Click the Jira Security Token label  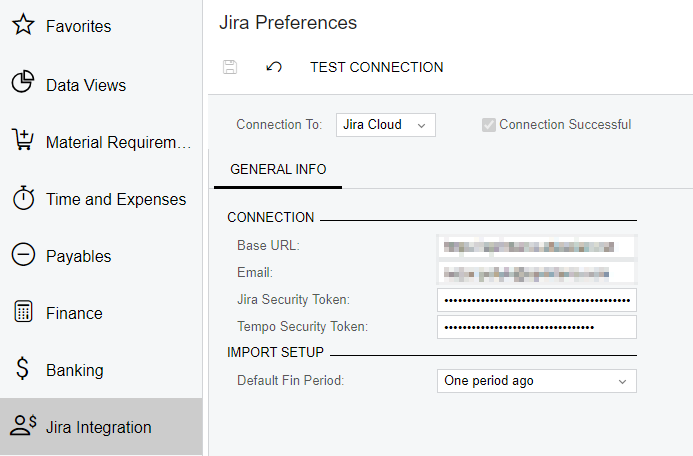pos(293,300)
